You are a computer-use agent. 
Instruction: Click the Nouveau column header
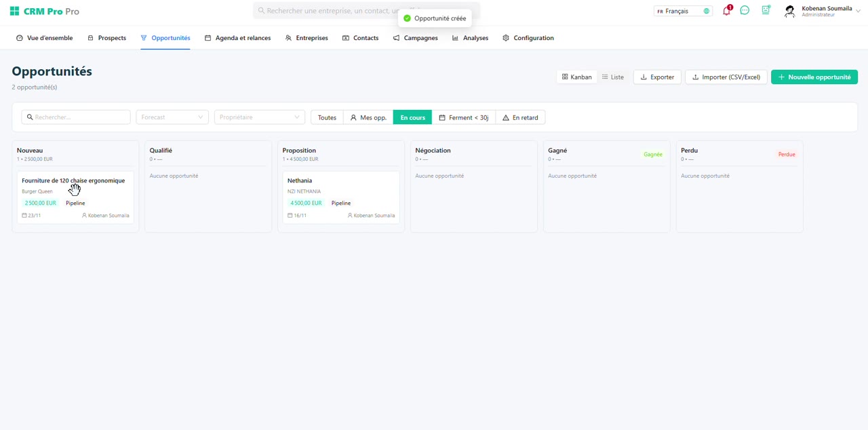coord(30,151)
